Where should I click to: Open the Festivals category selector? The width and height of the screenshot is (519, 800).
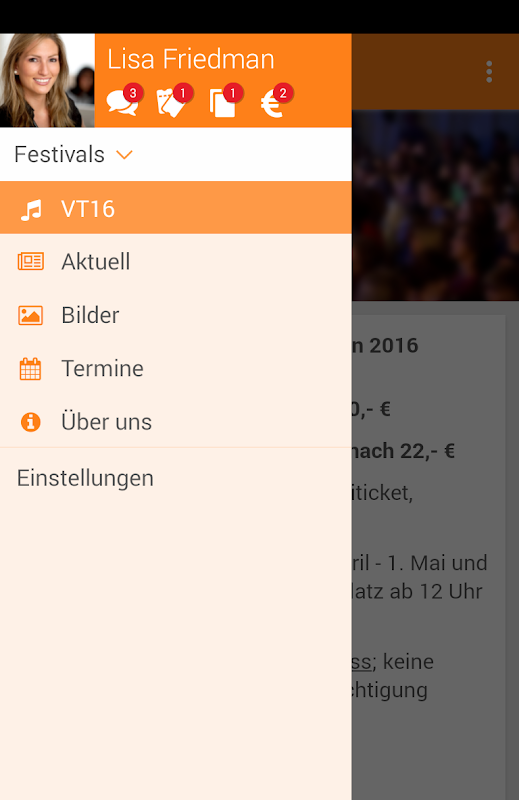[x=176, y=155]
